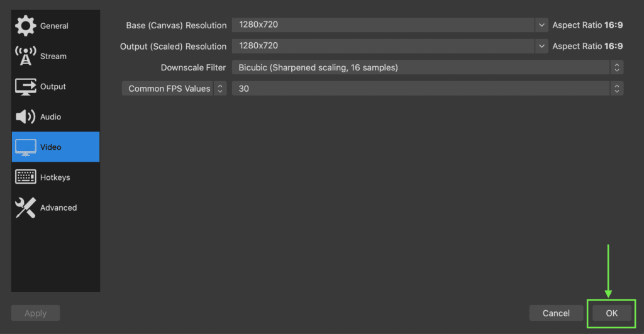The width and height of the screenshot is (644, 334).
Task: Expand Base (Canvas) Resolution dropdown arrow
Action: click(541, 25)
